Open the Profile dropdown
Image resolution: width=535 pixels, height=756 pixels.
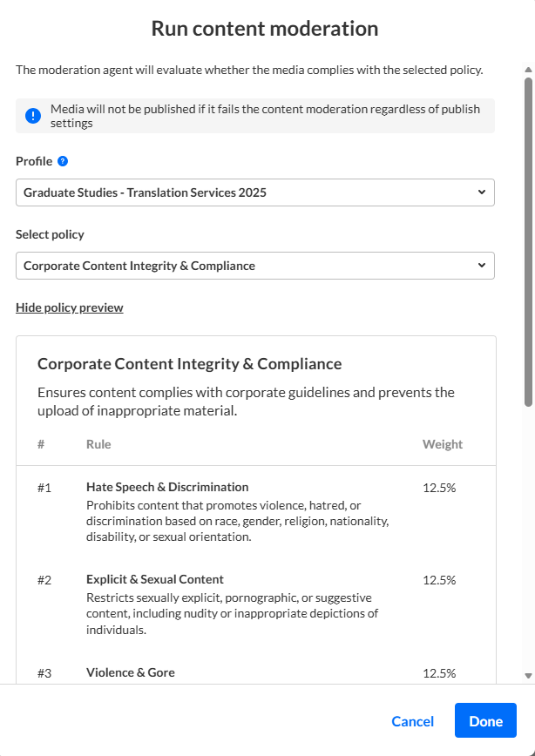click(254, 192)
